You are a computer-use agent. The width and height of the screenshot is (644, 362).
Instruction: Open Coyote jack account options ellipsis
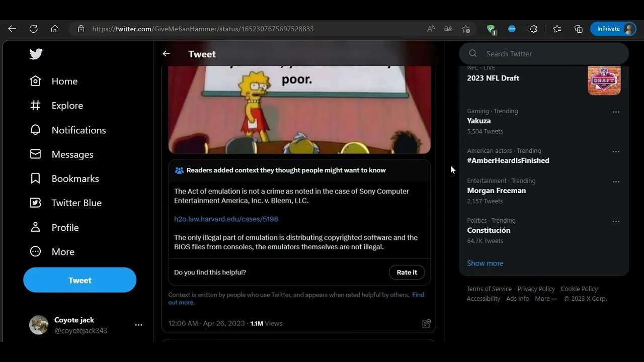point(138,325)
